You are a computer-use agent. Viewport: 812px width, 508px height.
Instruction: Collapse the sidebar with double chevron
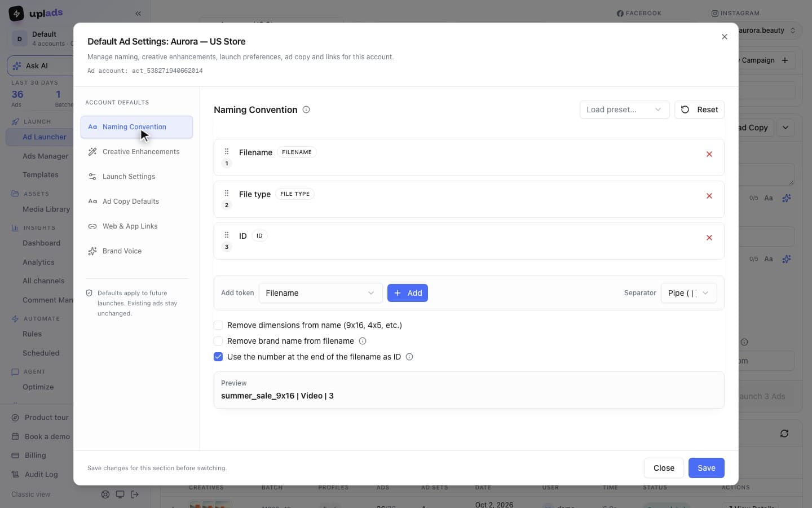click(x=138, y=14)
